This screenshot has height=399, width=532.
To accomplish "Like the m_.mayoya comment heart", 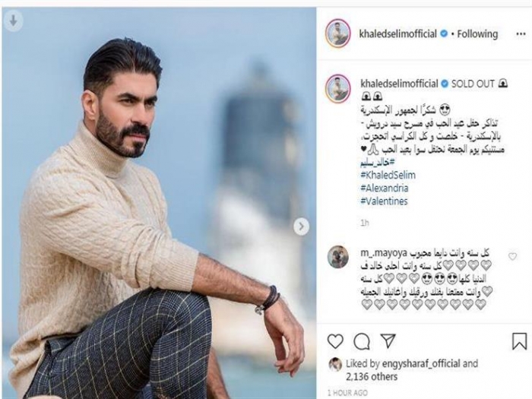I will tap(512, 257).
